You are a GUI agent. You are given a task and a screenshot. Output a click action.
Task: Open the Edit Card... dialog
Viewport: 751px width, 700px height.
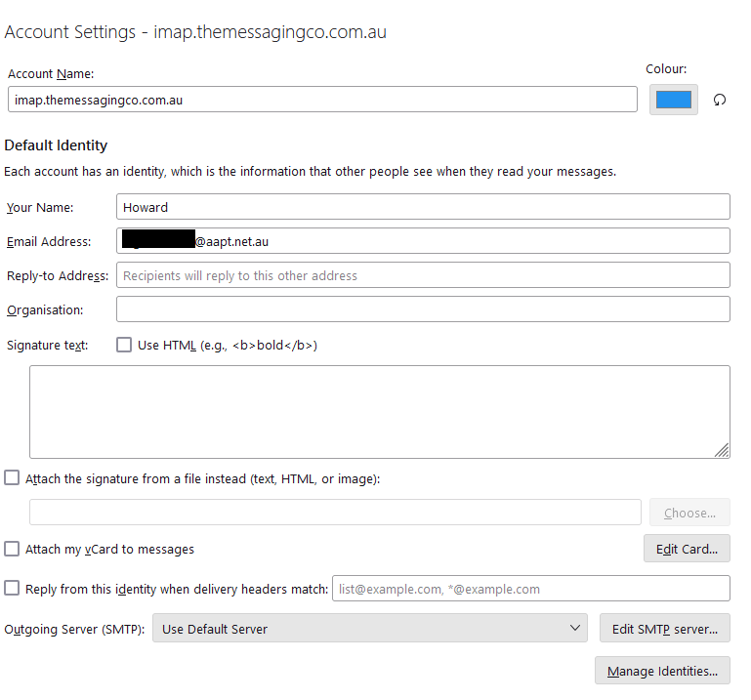(687, 549)
